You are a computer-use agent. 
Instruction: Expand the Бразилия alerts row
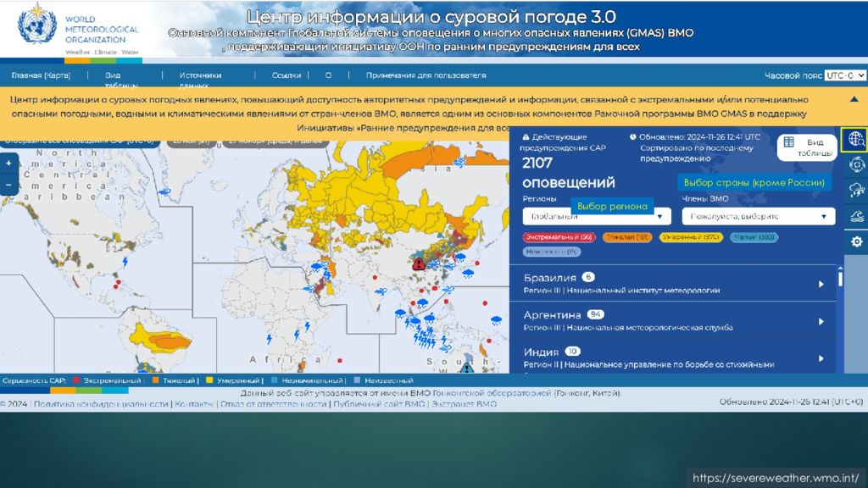[674, 283]
